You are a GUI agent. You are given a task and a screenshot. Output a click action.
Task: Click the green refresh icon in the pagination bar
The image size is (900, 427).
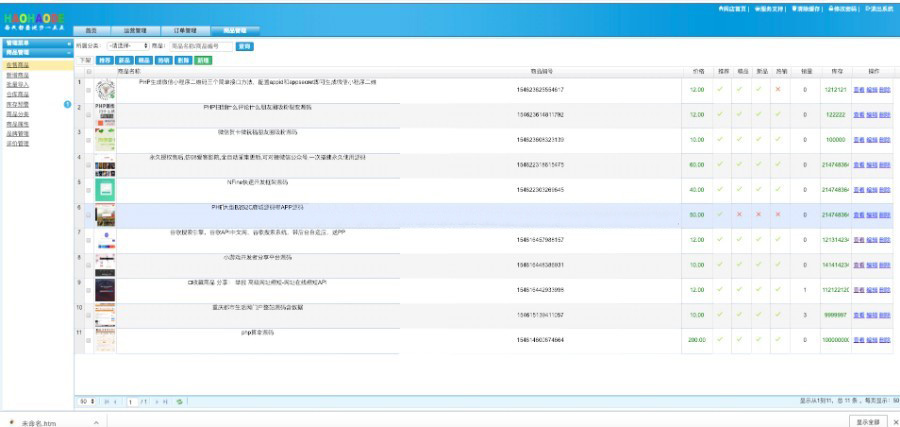tap(179, 401)
